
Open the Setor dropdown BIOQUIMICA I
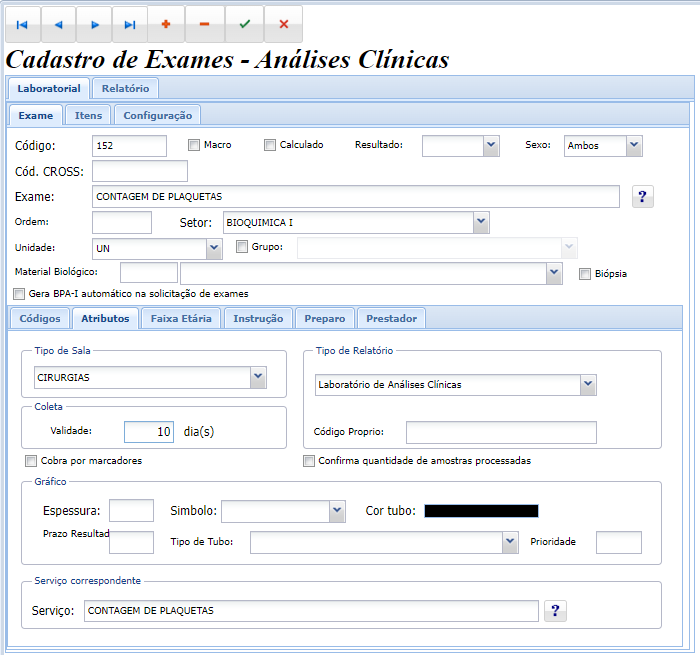click(481, 222)
